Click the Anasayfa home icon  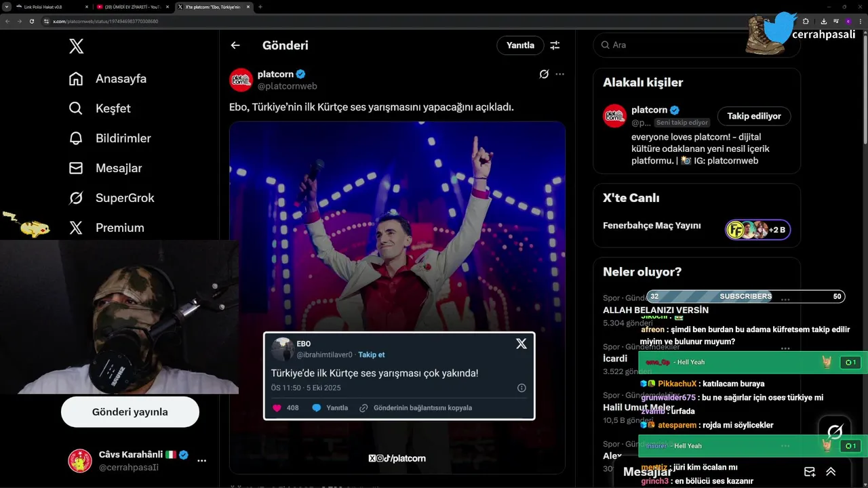tap(76, 79)
